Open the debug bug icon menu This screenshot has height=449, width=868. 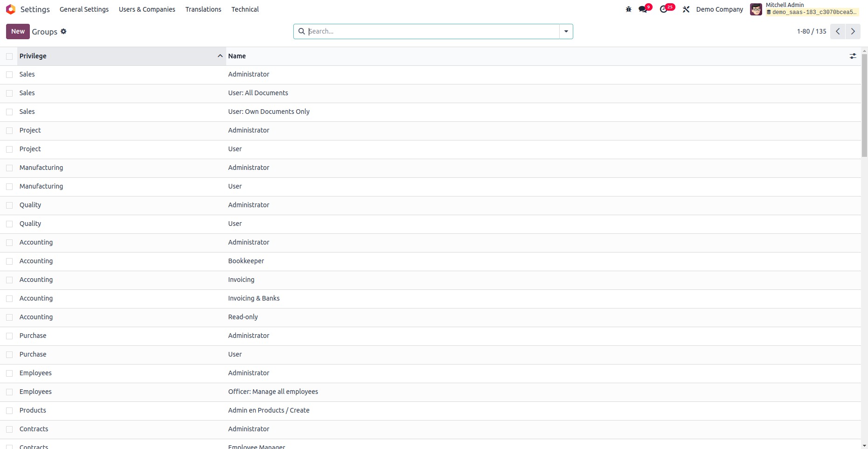point(628,9)
